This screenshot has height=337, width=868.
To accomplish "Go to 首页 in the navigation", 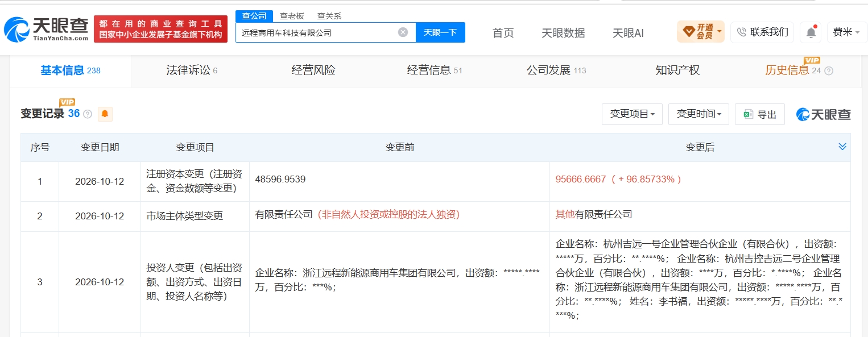I will pyautogui.click(x=503, y=33).
